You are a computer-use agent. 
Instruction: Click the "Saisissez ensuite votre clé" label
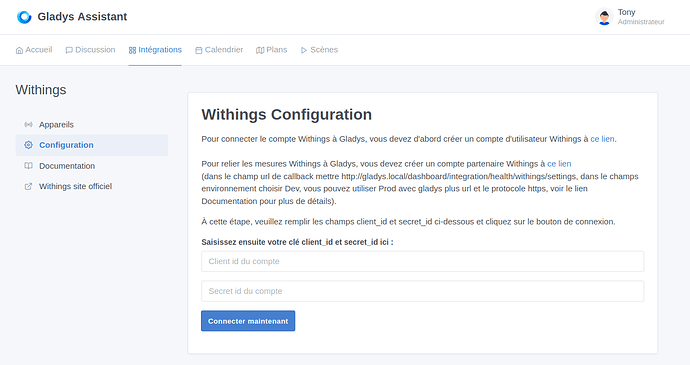297,242
